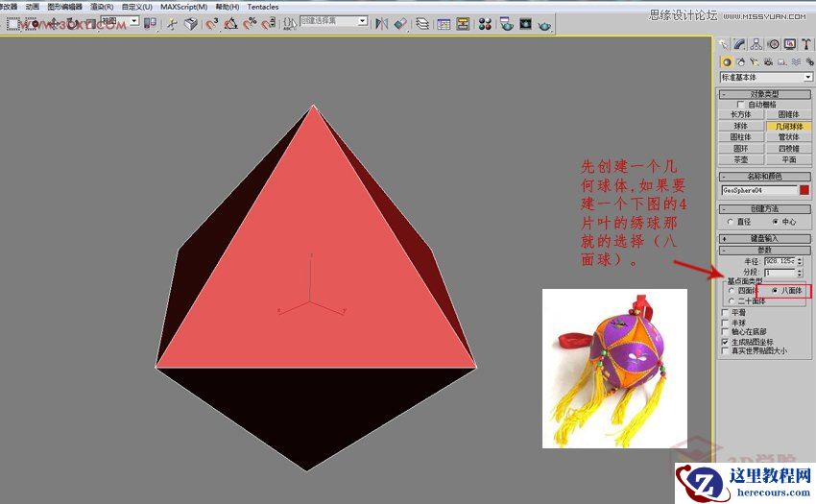Open the 标准基本体 category dropdown
The image size is (816, 504).
(766, 77)
